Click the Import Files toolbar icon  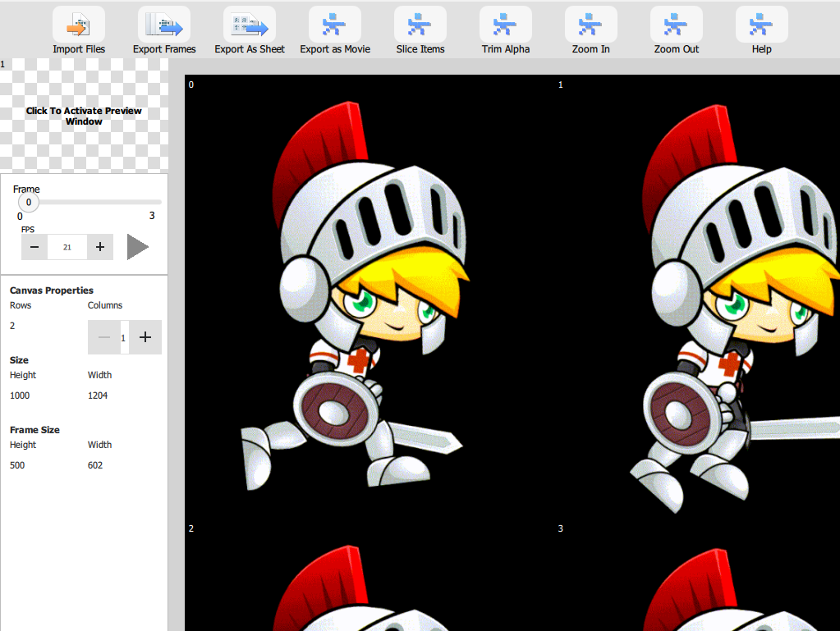tap(78, 25)
